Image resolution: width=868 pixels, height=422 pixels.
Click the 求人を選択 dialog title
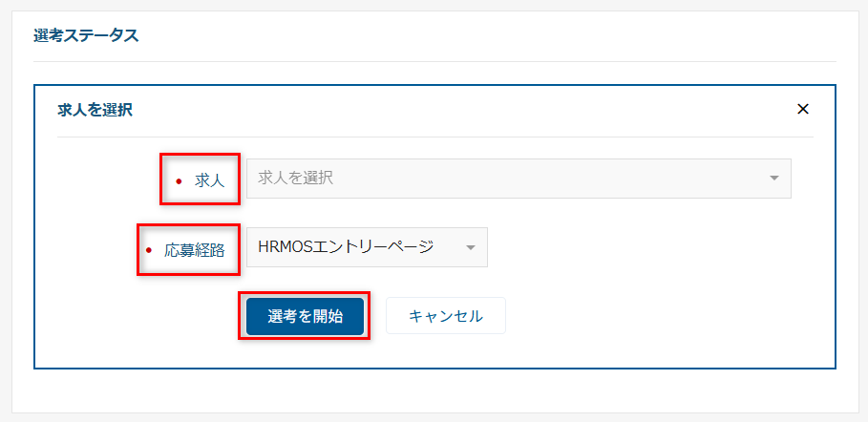95,110
